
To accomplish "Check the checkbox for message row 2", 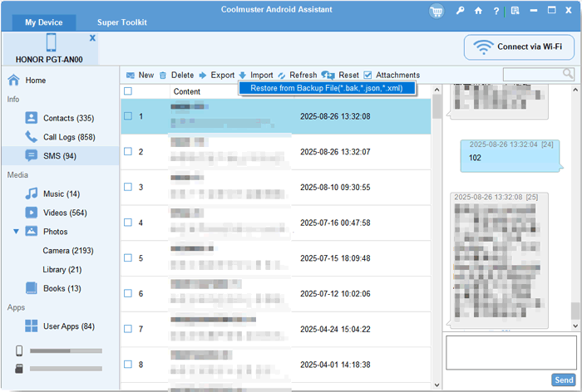I will point(128,151).
